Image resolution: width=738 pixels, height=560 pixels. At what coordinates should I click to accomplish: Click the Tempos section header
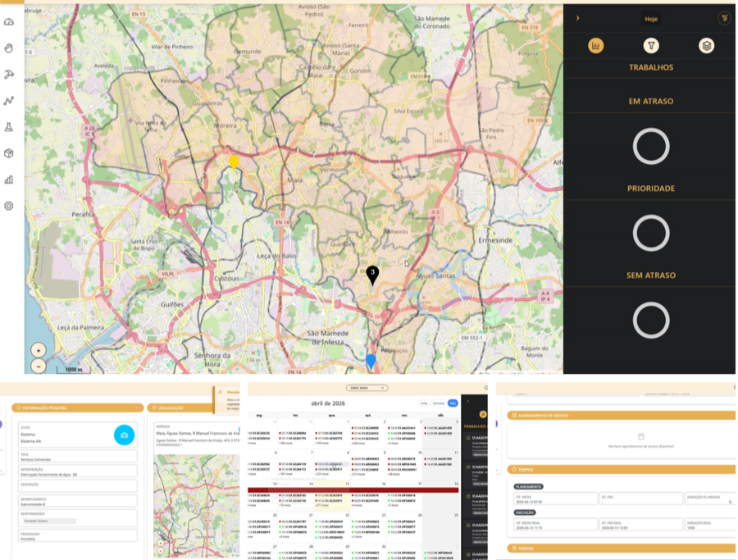pos(622,469)
